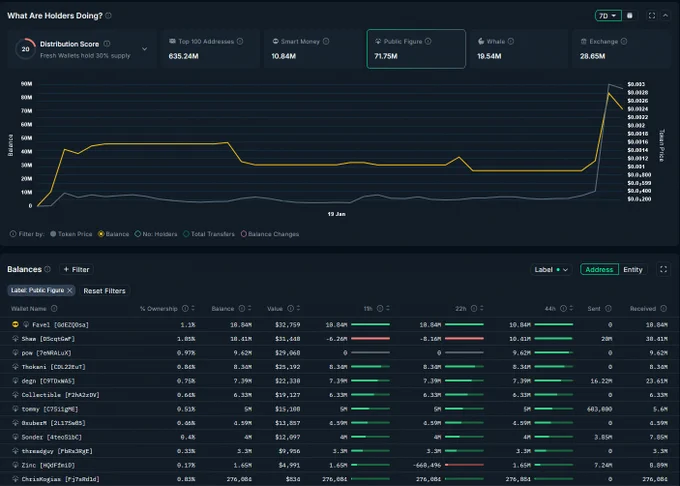Click degn wallet icon
This screenshot has width=680, height=486.
[x=15, y=381]
